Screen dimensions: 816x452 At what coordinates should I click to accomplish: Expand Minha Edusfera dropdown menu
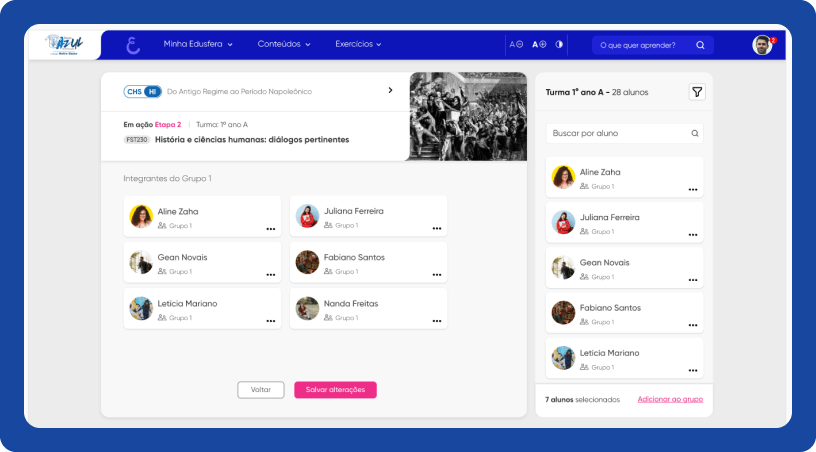coord(198,45)
